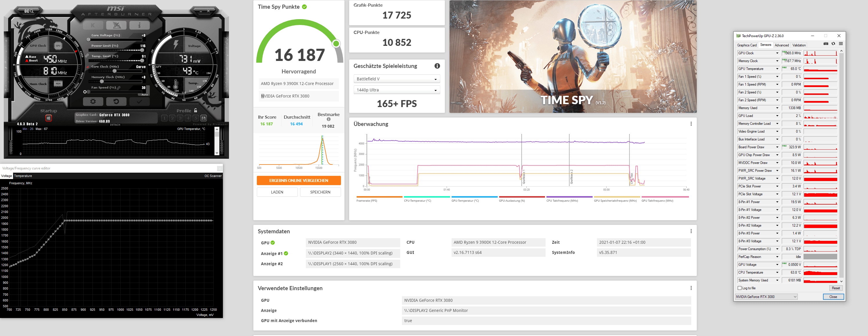Click the fan settings small gear icon
Image resolution: width=868 pixels, height=336 pixels.
tap(85, 92)
